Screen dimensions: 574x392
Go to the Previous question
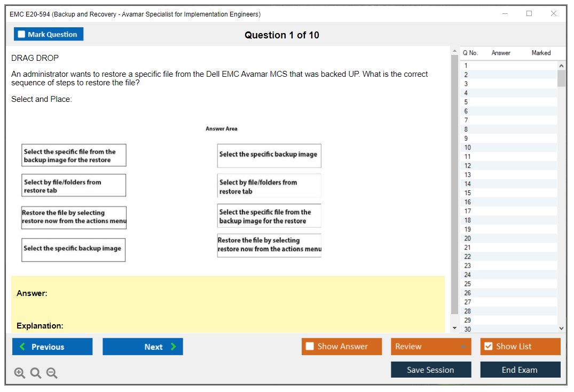52,347
